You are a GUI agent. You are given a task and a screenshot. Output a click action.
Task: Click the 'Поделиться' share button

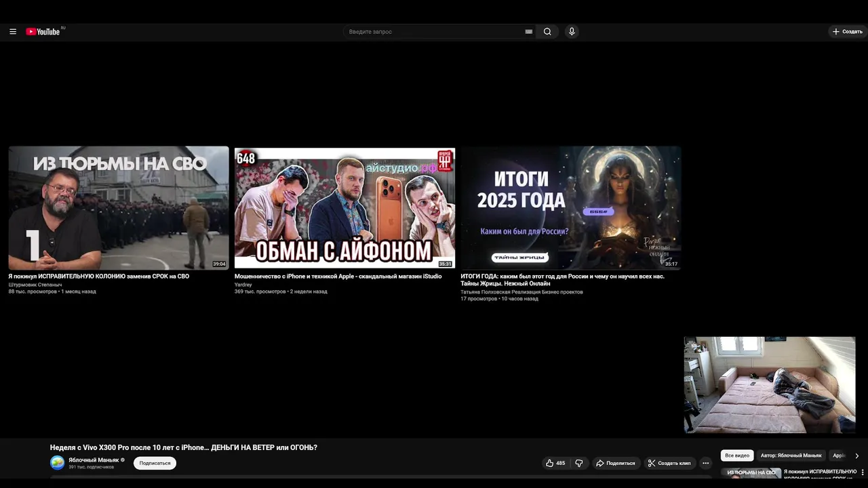pyautogui.click(x=616, y=463)
